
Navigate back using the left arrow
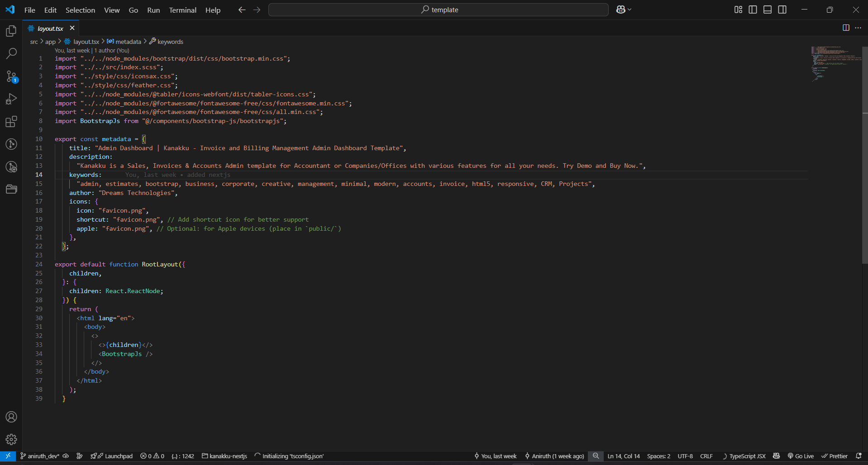point(242,9)
